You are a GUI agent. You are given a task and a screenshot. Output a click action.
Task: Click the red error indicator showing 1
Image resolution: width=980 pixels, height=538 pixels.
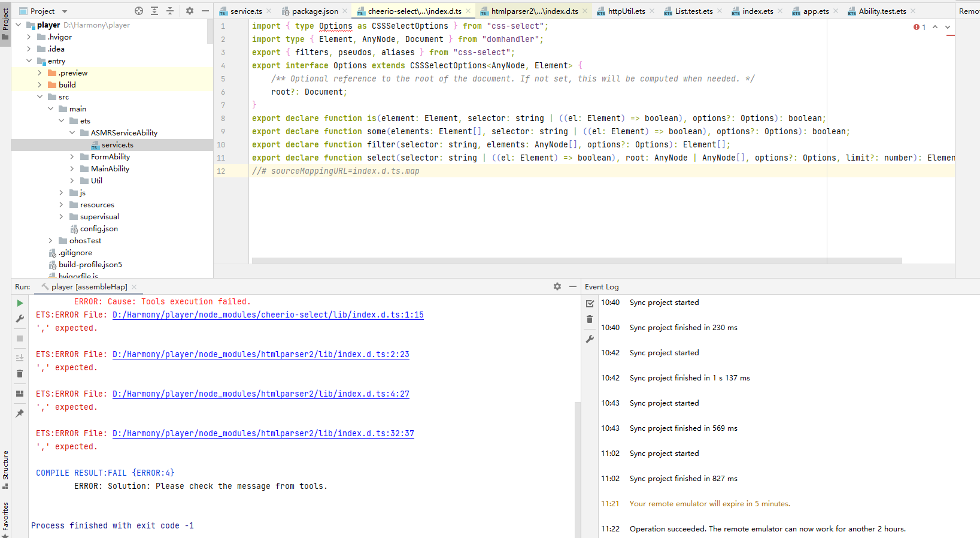[920, 27]
